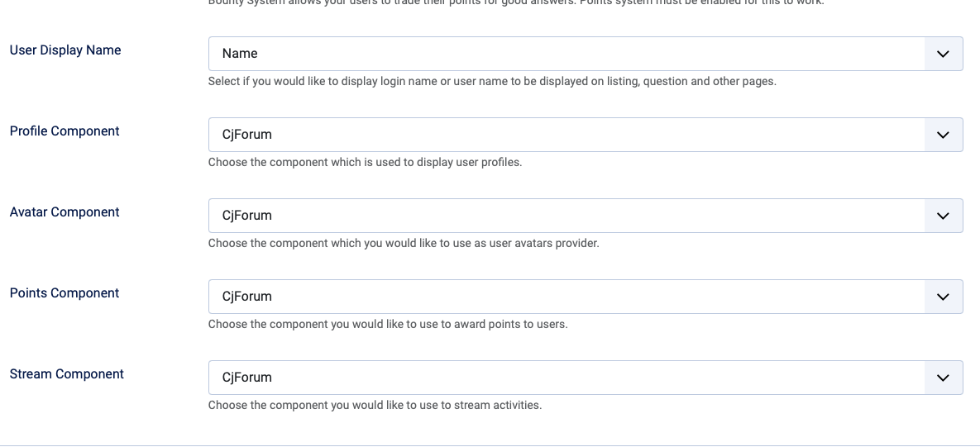Click the help text about displaying login name
This screenshot has height=447, width=980.
coord(492,82)
